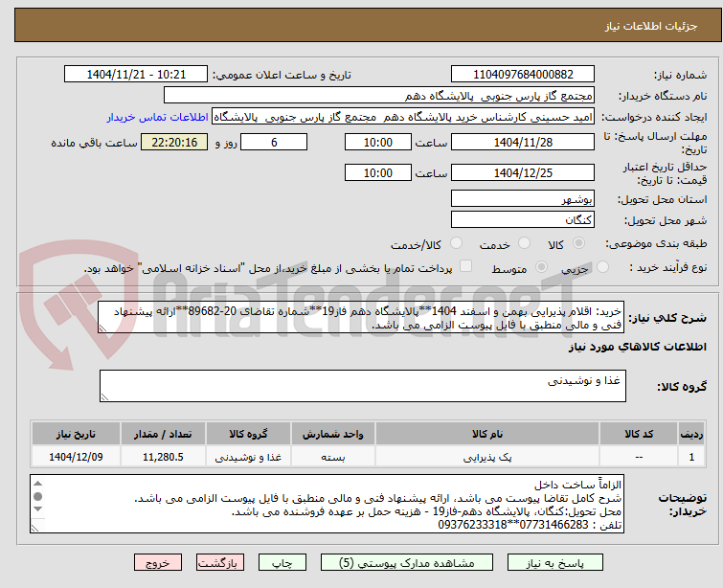Viewport: 723px width, 588px height.
Task: Click the announcement date field 1404/11/21 - 10:21
Action: [136, 75]
